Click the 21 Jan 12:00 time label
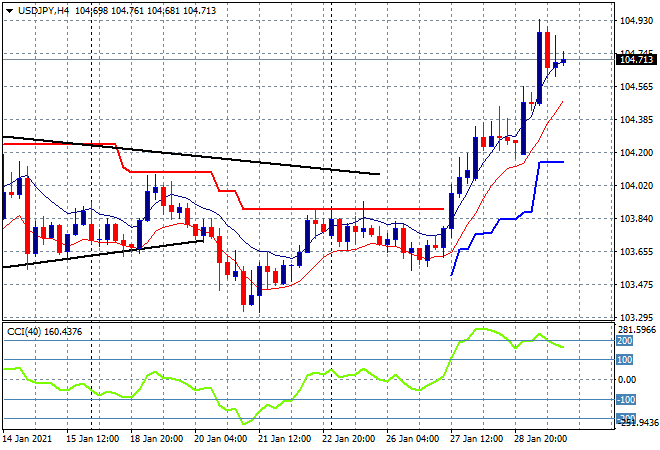Viewport: 660px width, 450px height. [x=284, y=439]
